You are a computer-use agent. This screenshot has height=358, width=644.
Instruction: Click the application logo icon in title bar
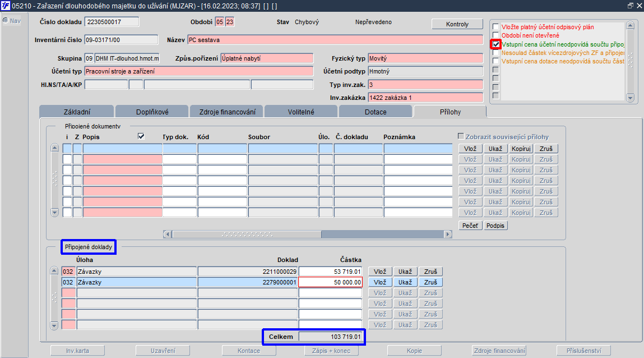pos(6,6)
